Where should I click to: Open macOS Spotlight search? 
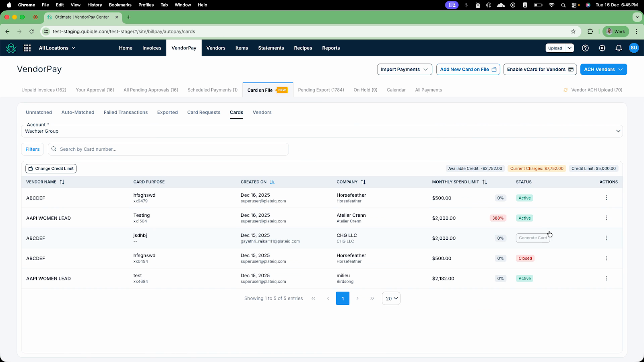563,5
